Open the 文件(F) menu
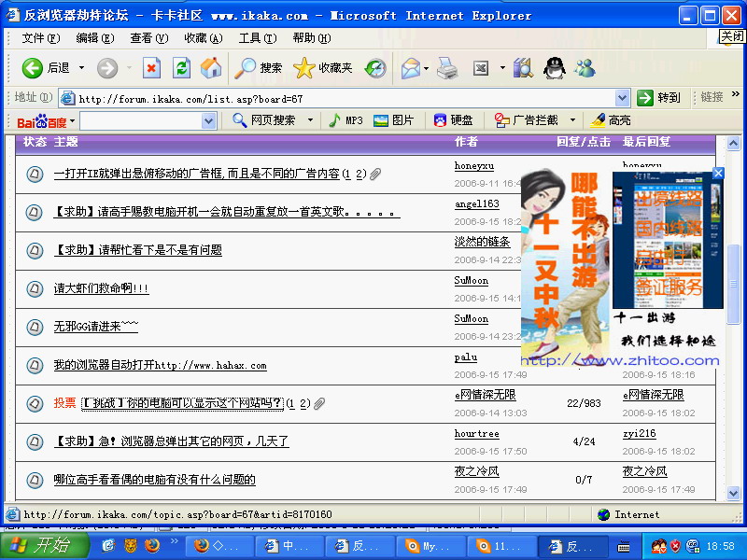Viewport: 747px width, 560px height. (40, 38)
